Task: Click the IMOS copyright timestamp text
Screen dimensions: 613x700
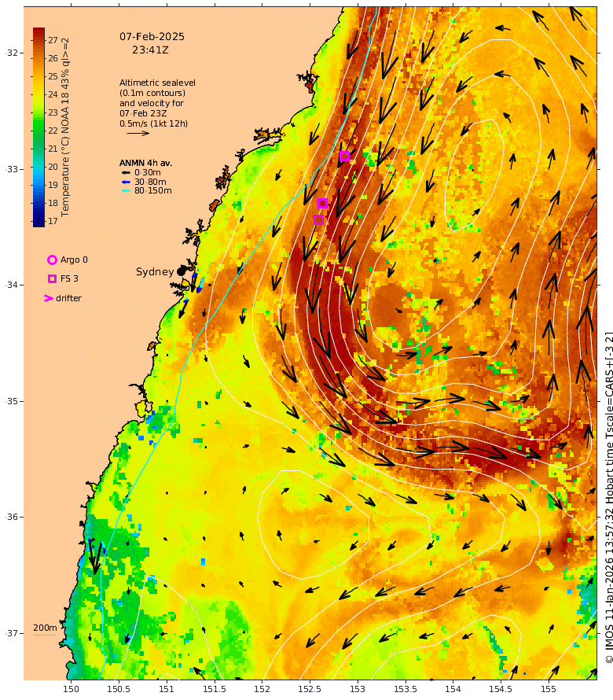Action: 609,497
